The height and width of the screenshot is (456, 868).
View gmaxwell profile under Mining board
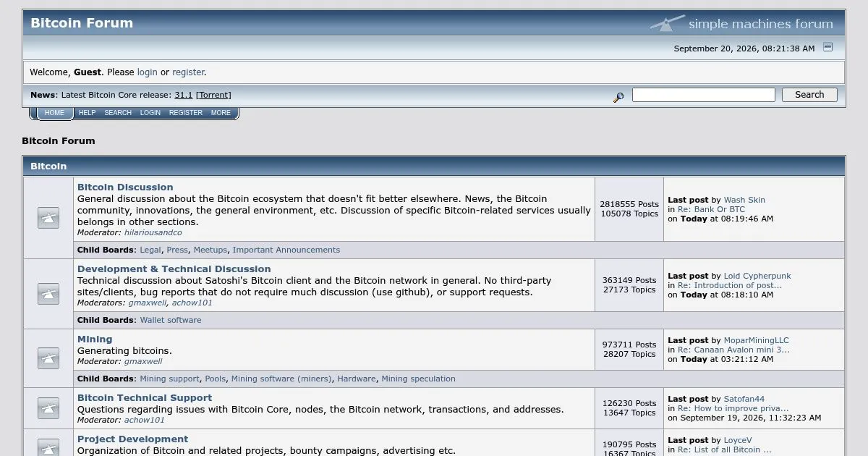click(143, 362)
